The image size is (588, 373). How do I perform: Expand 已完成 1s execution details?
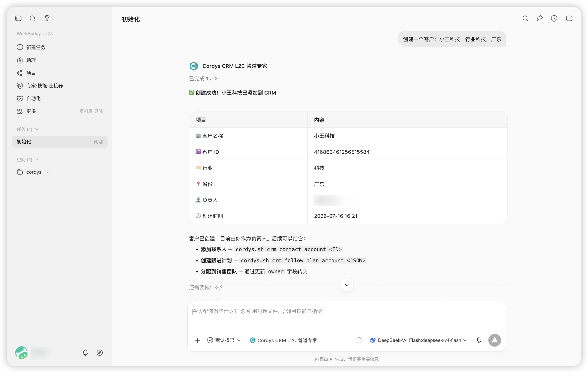tap(203, 78)
